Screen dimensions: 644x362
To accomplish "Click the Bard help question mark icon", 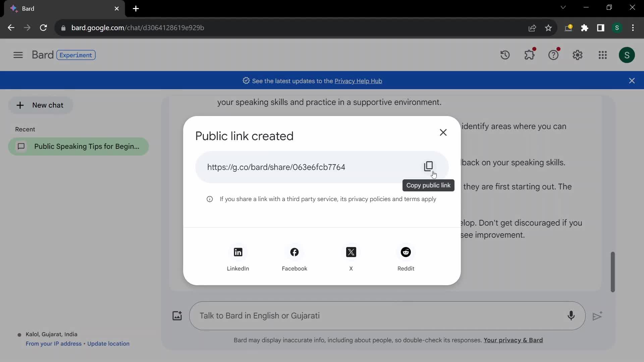I will 553,55.
